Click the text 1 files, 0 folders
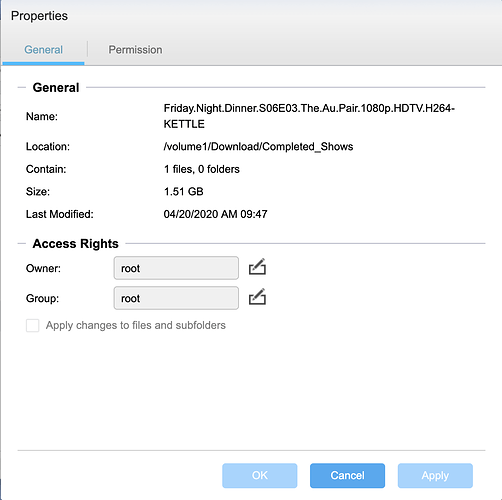The width and height of the screenshot is (502, 500). click(202, 169)
